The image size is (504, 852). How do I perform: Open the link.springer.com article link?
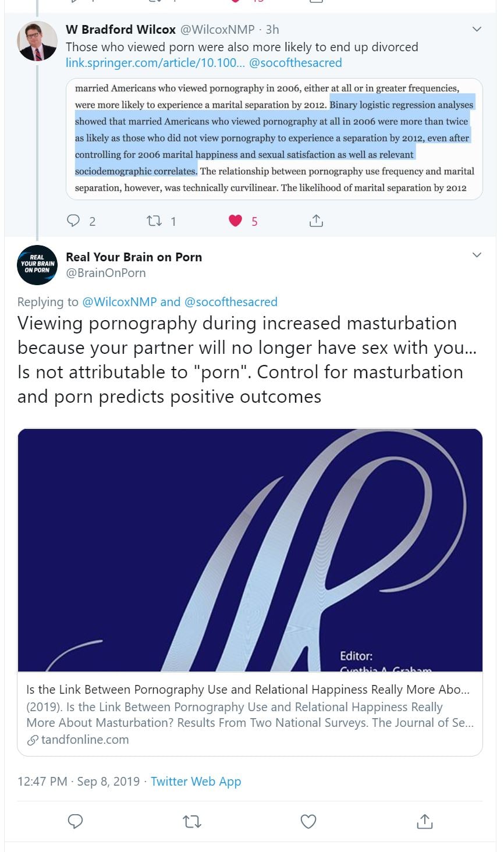(155, 63)
